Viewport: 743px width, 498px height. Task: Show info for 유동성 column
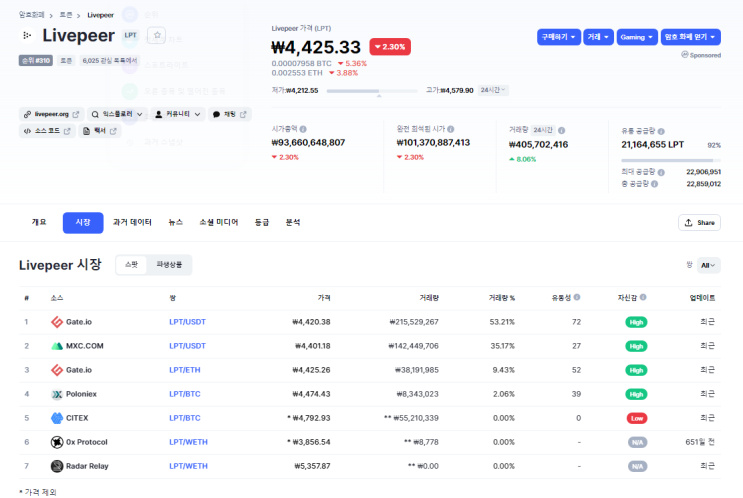pos(577,297)
